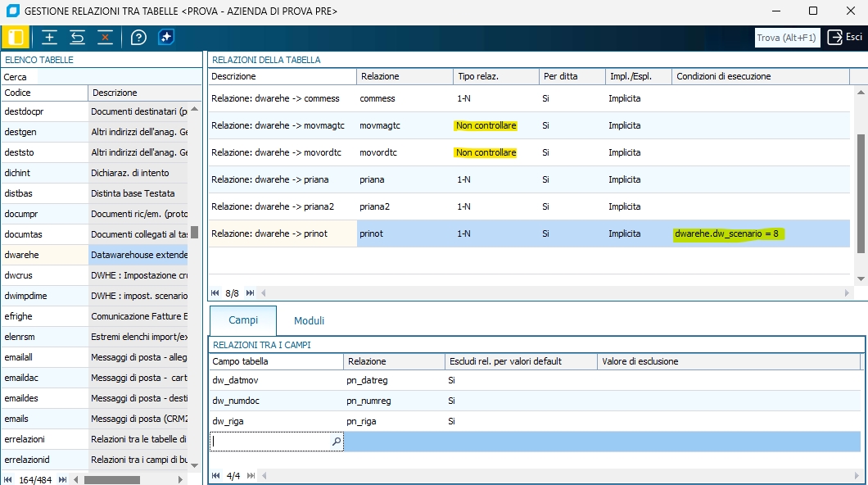Click the blue sparkle assistant icon

(x=166, y=37)
